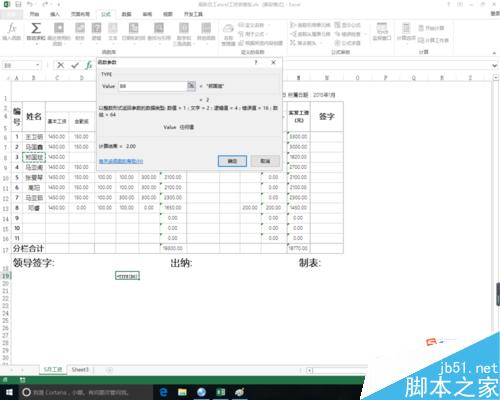Switch to the Developer tab

[x=193, y=14]
